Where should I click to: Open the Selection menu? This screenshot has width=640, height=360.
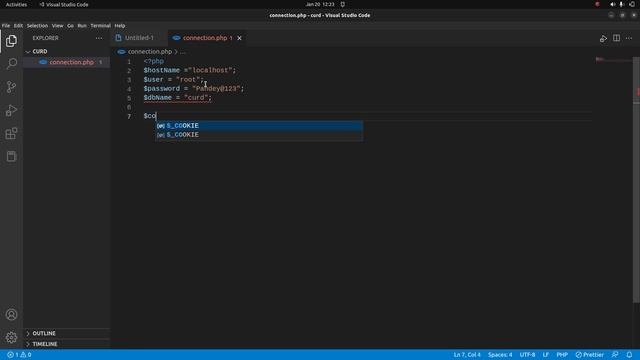[37, 25]
